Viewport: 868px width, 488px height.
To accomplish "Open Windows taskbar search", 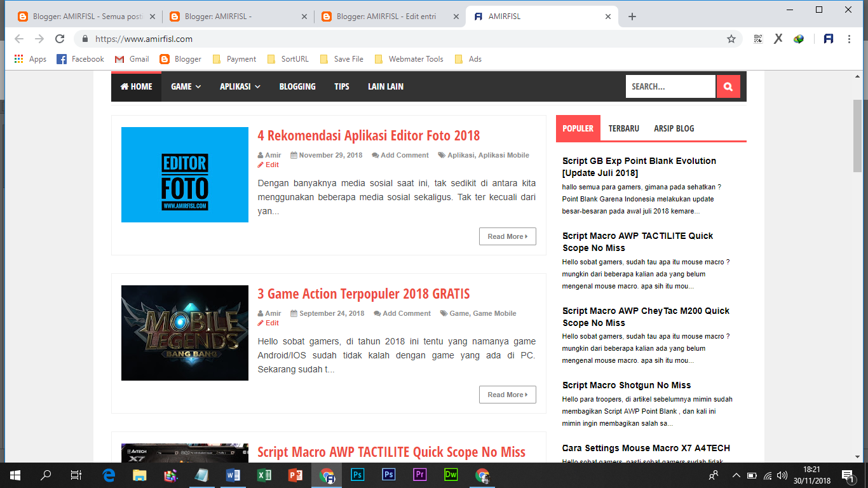I will click(x=46, y=475).
